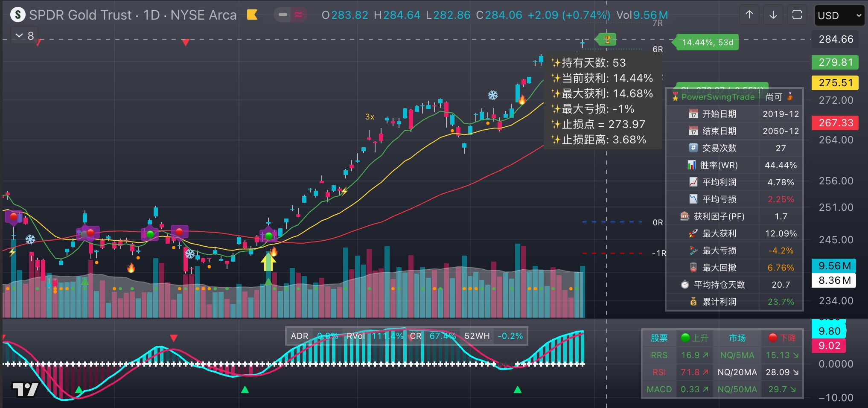Click the hash icon beside 交易次数
868x408 pixels.
pyautogui.click(x=693, y=148)
